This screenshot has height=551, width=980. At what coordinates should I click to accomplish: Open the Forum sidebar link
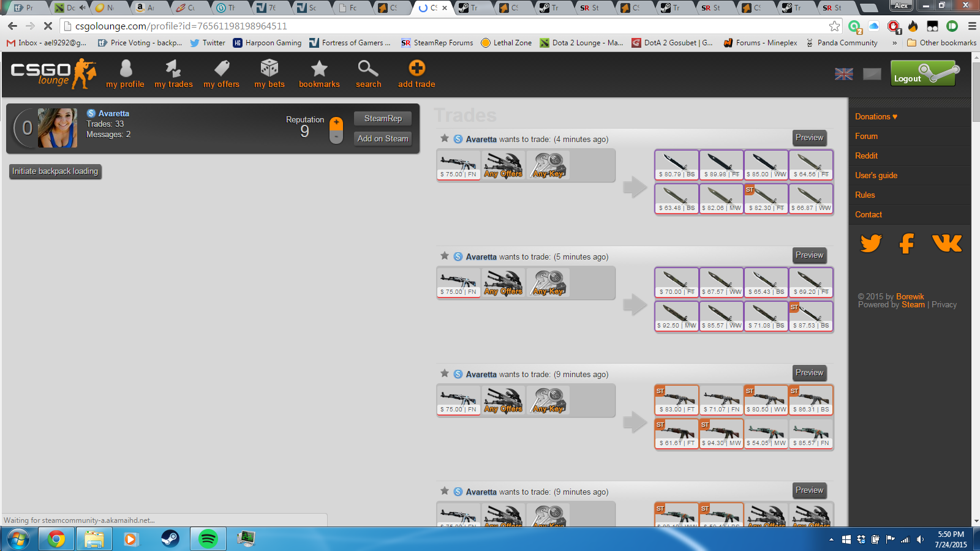(866, 136)
